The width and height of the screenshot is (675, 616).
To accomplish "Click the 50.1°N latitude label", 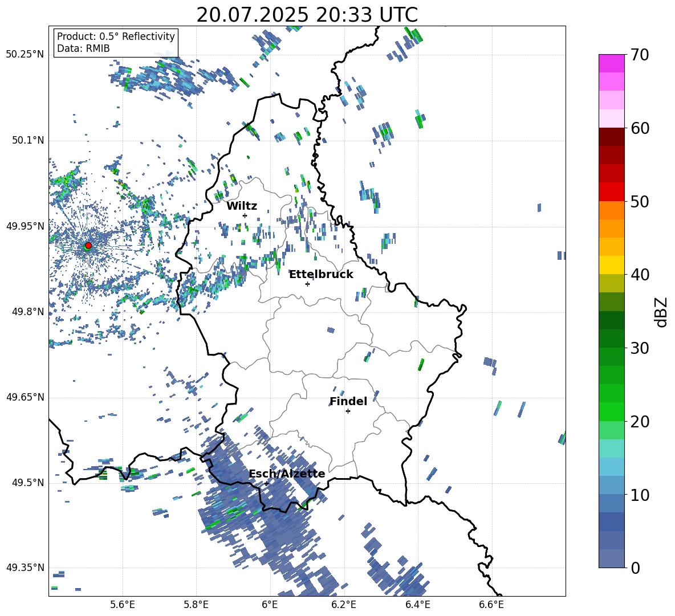I will click(x=28, y=140).
